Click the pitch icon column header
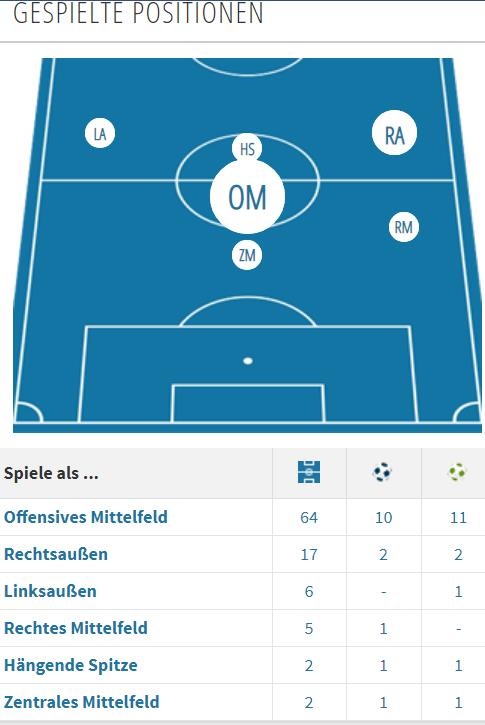Viewport: 485px width, 725px height. pos(309,472)
